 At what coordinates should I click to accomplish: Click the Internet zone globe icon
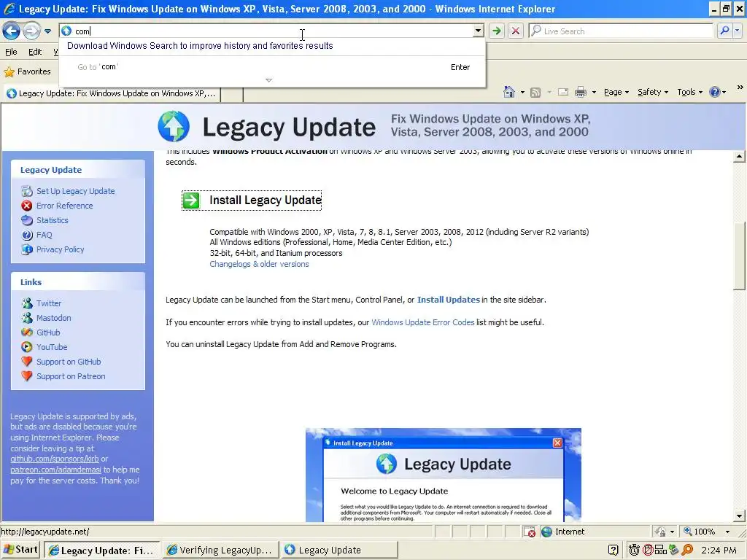(x=547, y=532)
